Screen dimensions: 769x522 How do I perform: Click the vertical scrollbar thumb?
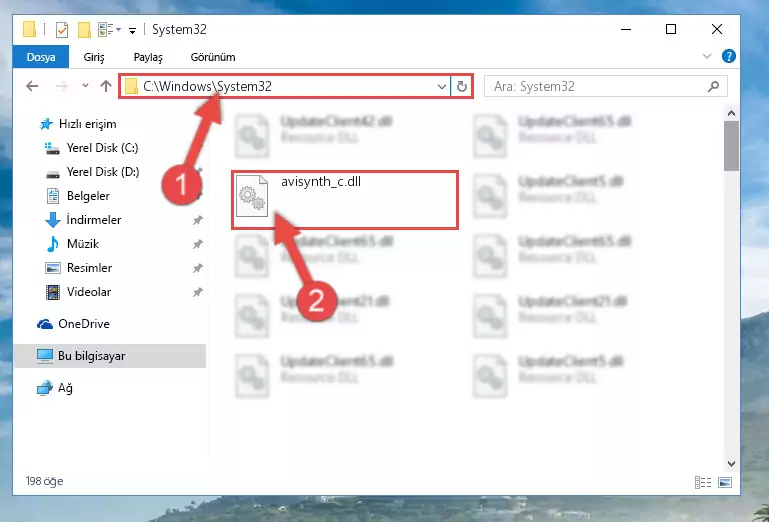[731, 146]
